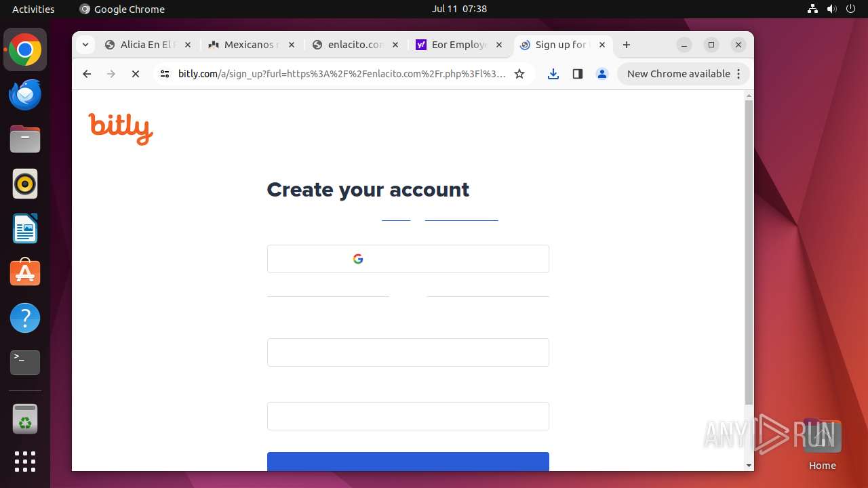This screenshot has width=868, height=488.
Task: Go back to the previous page
Action: 87,74
